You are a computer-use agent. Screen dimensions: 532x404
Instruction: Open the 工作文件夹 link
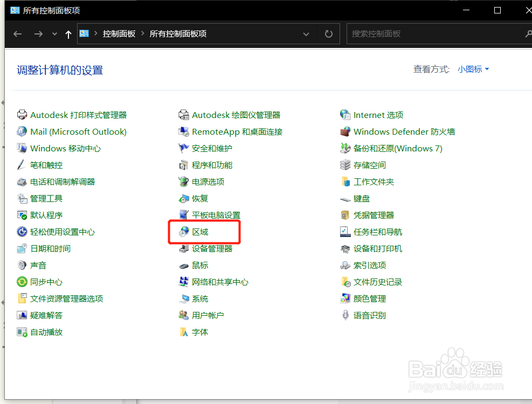pos(374,182)
